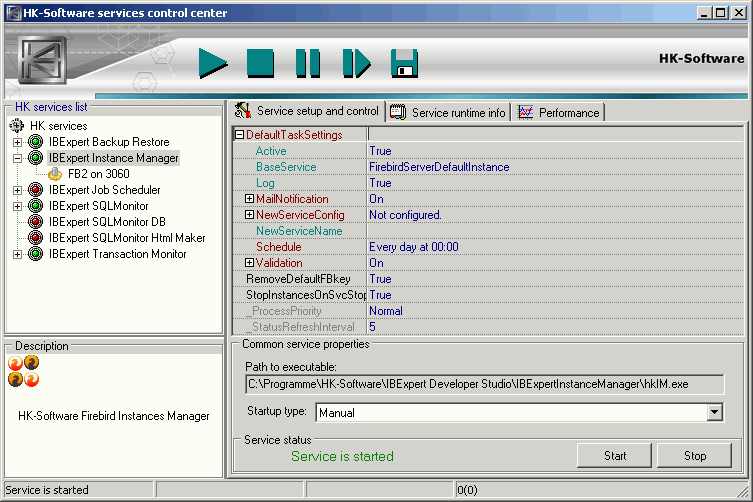Click the red status icon of SQLMonitor Html Maker
753x502 pixels.
(x=35, y=237)
